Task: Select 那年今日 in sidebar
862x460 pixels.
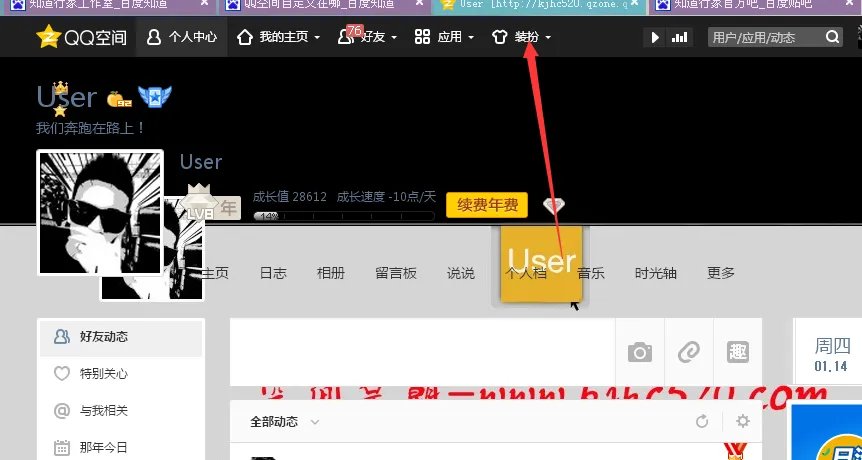Action: [x=121, y=447]
